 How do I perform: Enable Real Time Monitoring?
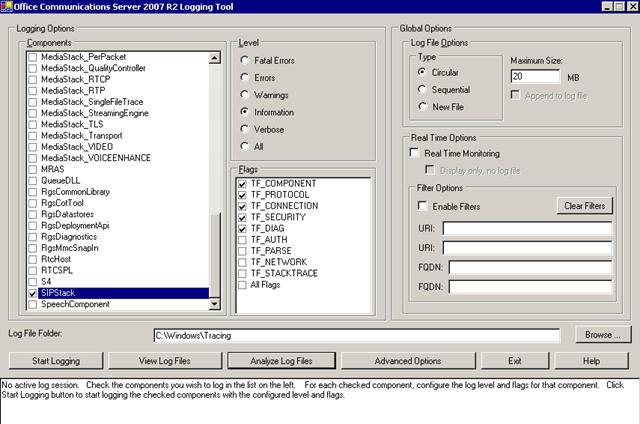click(414, 153)
